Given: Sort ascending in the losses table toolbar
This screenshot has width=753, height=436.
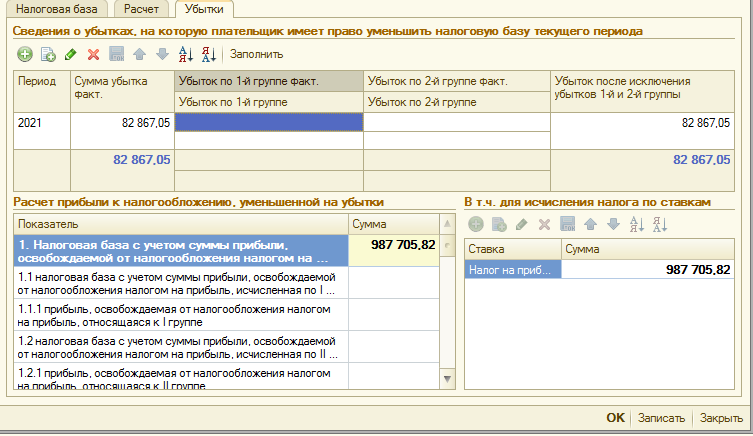Looking at the screenshot, I should pyautogui.click(x=185, y=54).
